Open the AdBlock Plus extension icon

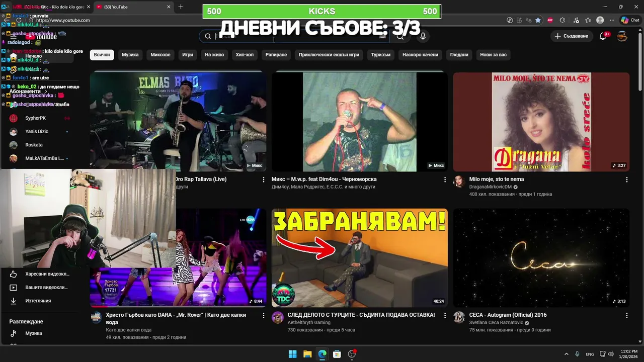[549, 20]
